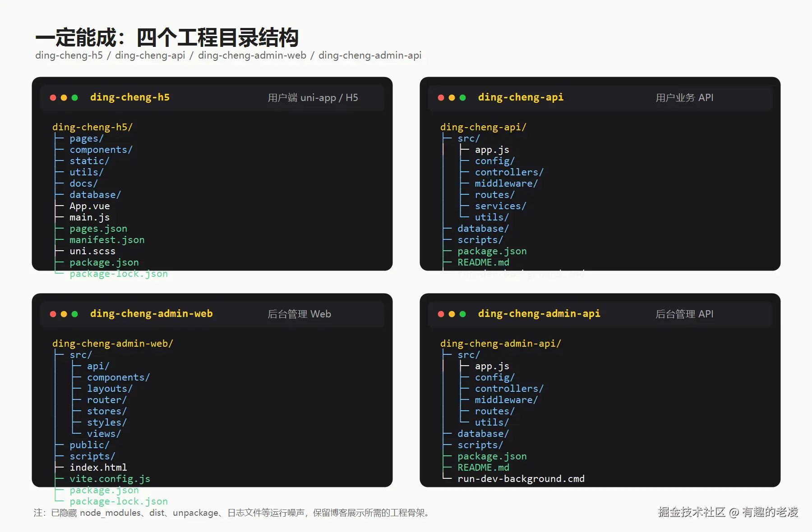Open the uni.scss file row
812x532 pixels.
pos(92,252)
